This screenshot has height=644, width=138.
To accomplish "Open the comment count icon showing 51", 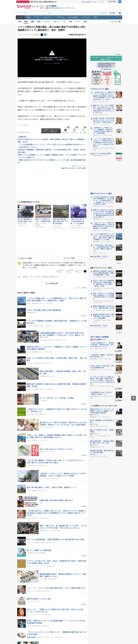I will click(32, 35).
